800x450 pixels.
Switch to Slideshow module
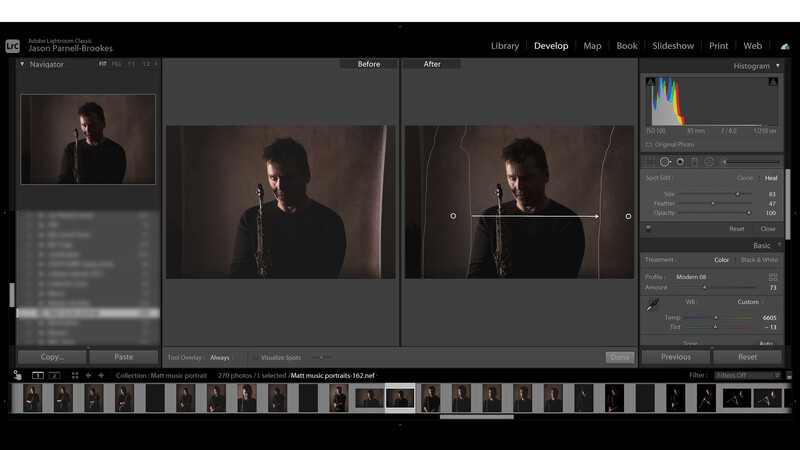[x=673, y=46]
